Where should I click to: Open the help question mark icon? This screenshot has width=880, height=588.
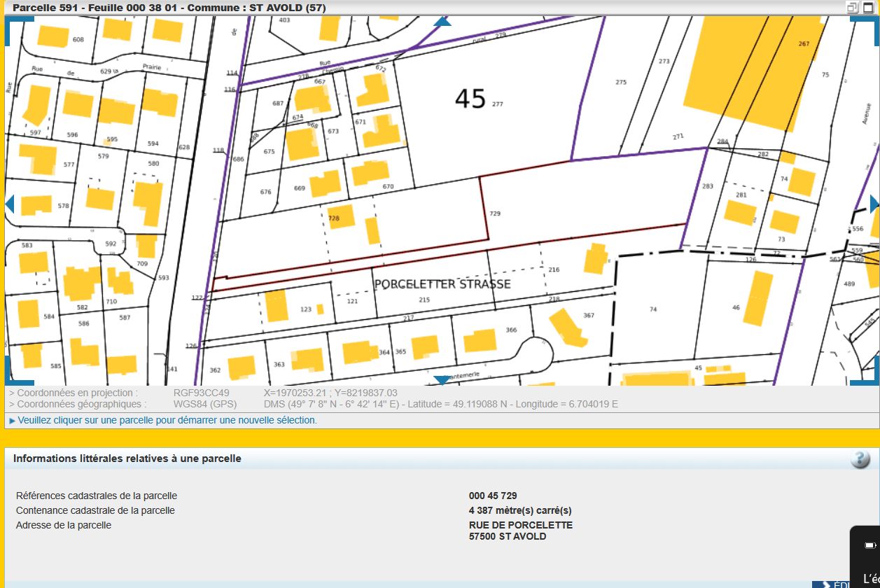(860, 459)
